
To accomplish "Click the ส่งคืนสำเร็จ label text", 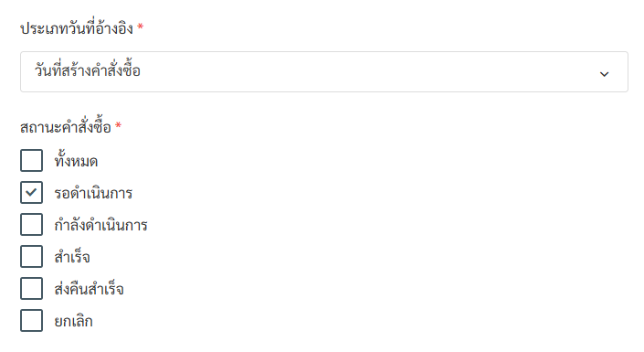I will click(x=89, y=289).
